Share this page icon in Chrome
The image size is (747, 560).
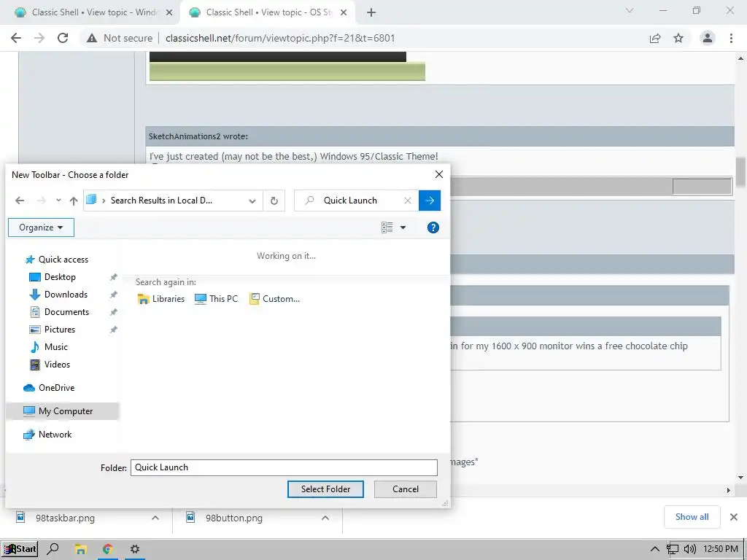(655, 38)
